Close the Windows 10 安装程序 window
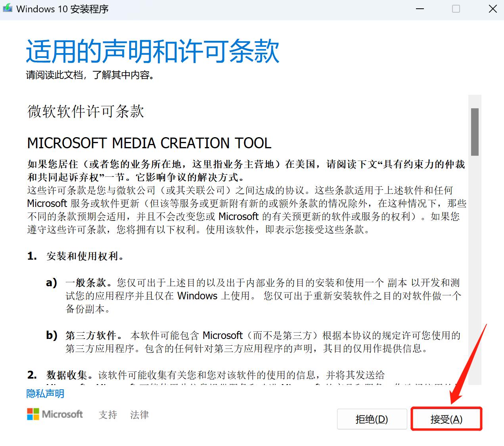The width and height of the screenshot is (504, 446). coord(493,8)
